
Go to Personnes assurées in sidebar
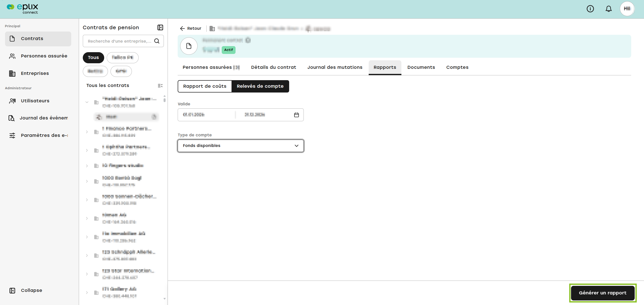pyautogui.click(x=38, y=56)
